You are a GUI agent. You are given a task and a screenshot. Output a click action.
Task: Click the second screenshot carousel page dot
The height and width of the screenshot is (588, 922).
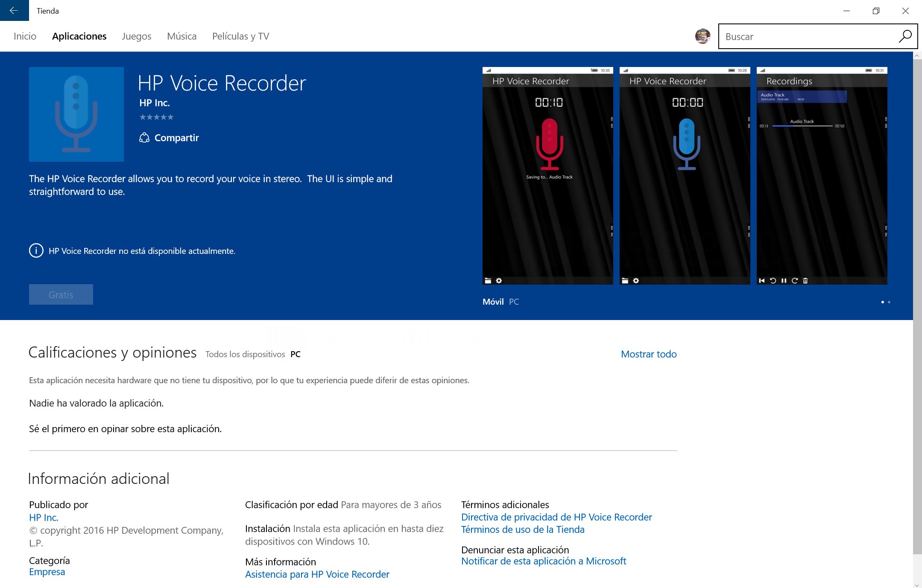889,302
